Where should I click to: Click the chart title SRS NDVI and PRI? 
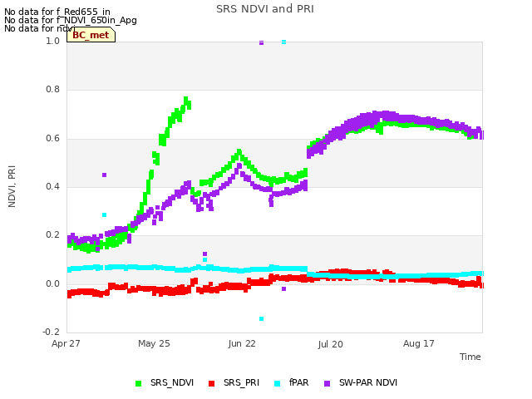[x=265, y=9]
